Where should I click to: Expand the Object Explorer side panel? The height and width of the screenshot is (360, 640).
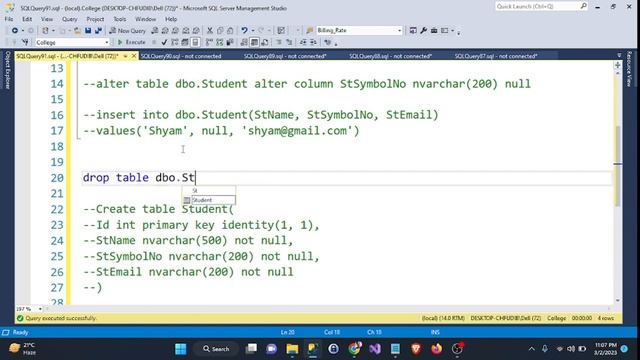pos(7,70)
